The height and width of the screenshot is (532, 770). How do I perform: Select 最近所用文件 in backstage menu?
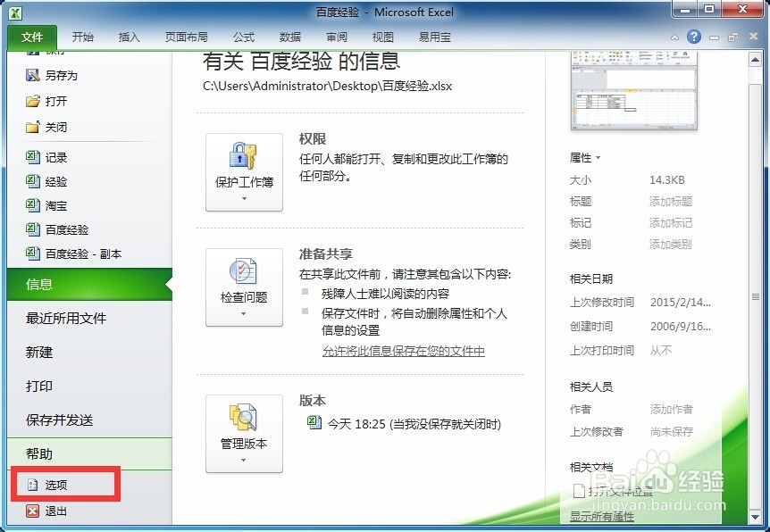(x=89, y=318)
